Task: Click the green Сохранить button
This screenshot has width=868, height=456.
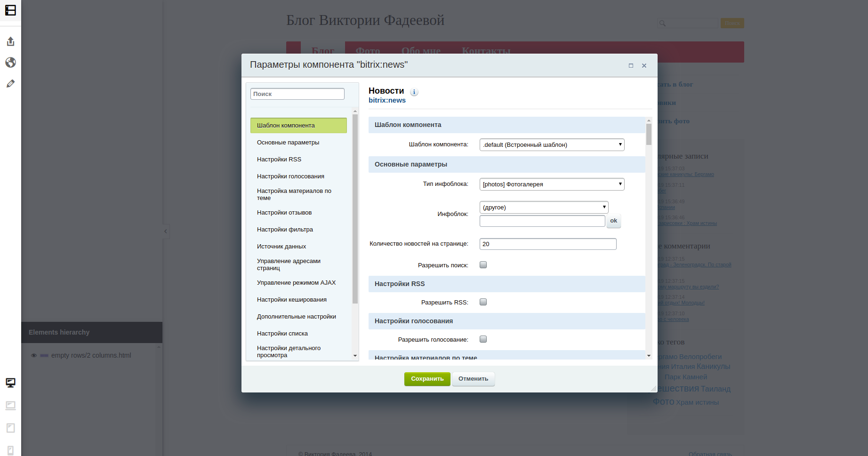Action: click(x=427, y=379)
